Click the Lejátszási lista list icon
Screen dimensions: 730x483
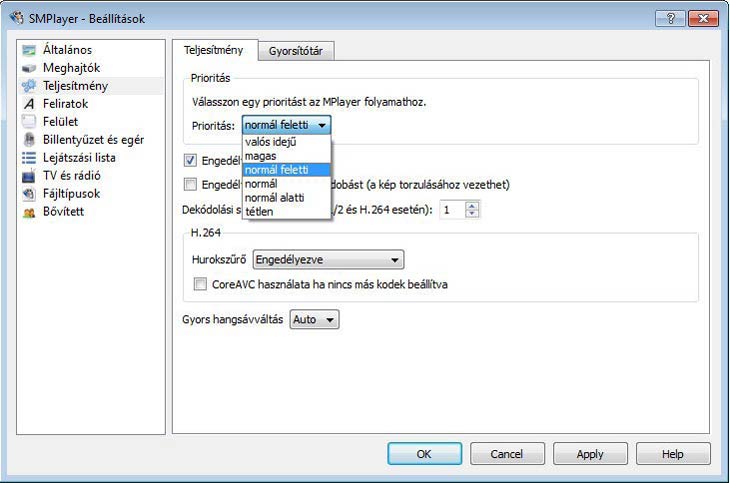[x=29, y=158]
